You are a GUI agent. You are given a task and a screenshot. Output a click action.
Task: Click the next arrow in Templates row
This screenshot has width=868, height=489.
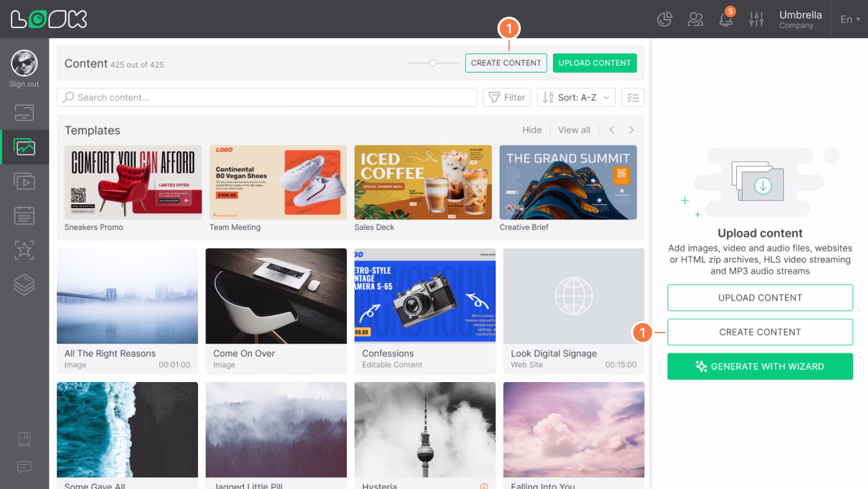(631, 130)
